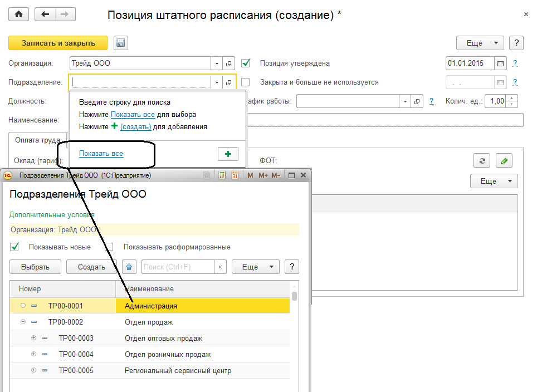Toggle the Позиция утверждена checkbox
The image size is (537, 392).
coord(246,63)
